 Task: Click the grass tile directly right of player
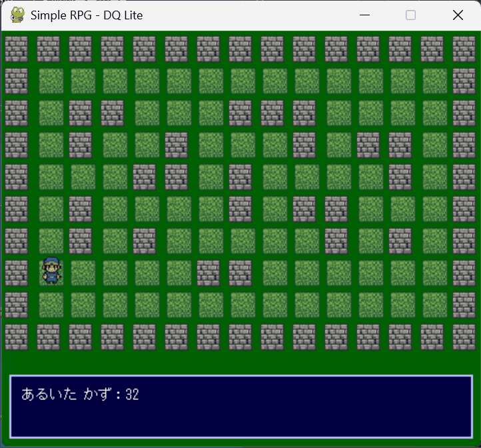83,273
